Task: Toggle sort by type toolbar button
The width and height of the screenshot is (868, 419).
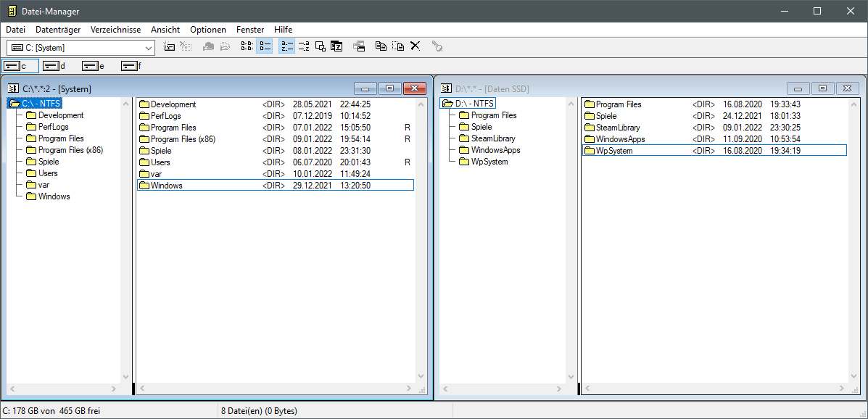Action: coord(304,46)
